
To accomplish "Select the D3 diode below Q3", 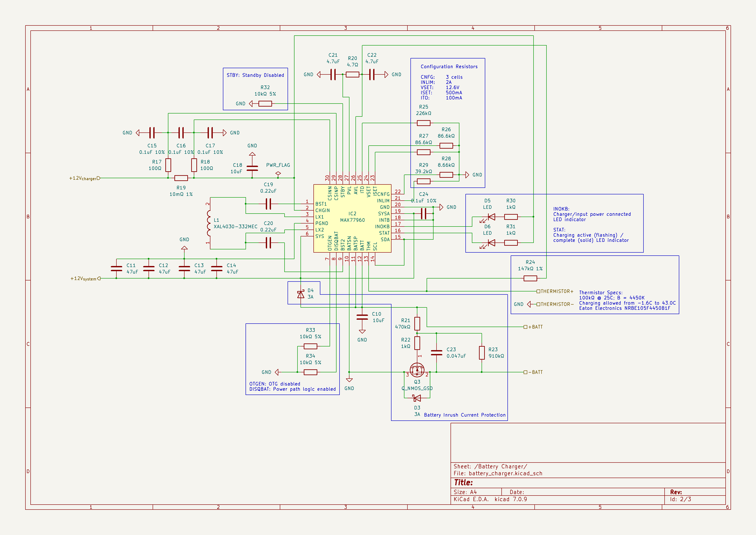I will coord(417,398).
